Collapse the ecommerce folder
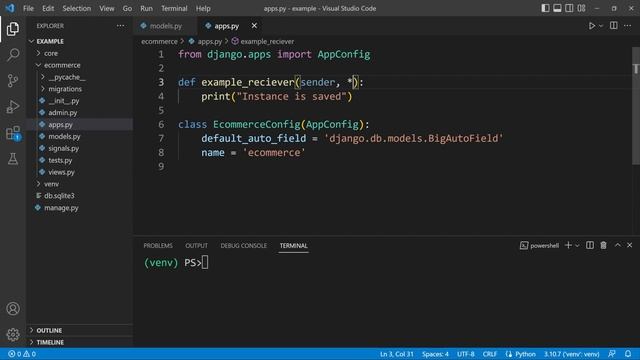Screen dimensions: 640x360 point(62,65)
